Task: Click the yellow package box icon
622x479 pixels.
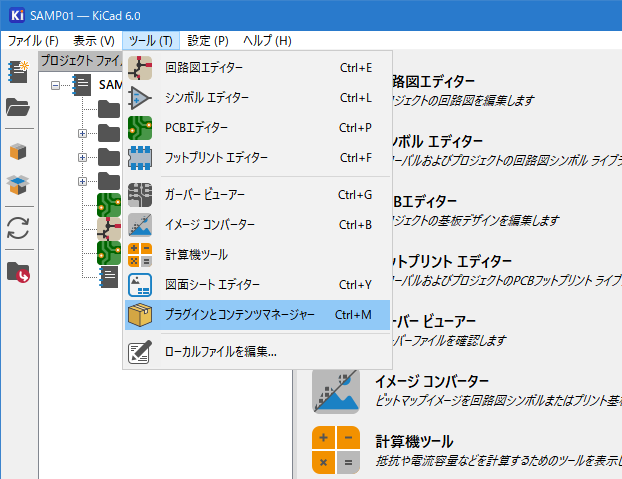Action: [140, 315]
